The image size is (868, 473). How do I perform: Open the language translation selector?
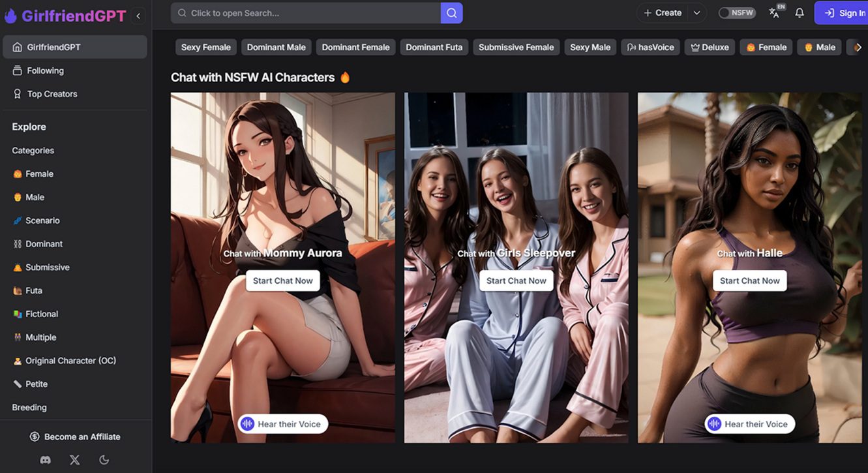pyautogui.click(x=775, y=13)
